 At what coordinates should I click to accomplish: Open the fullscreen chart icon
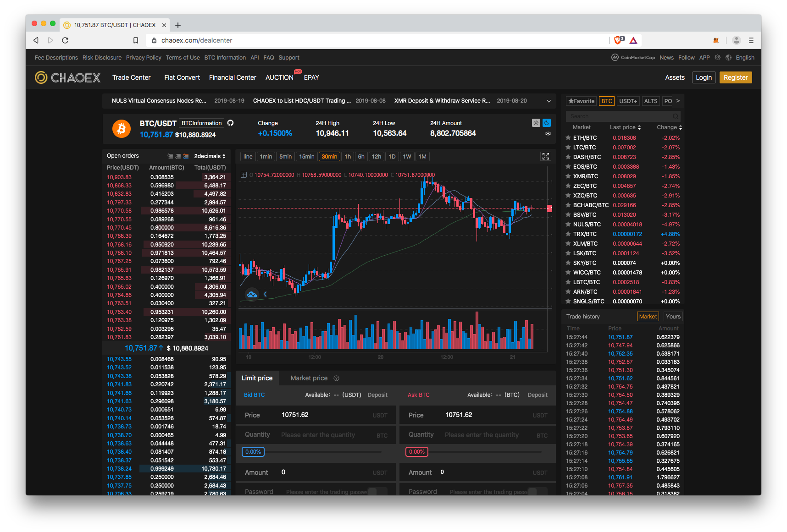[x=546, y=156]
